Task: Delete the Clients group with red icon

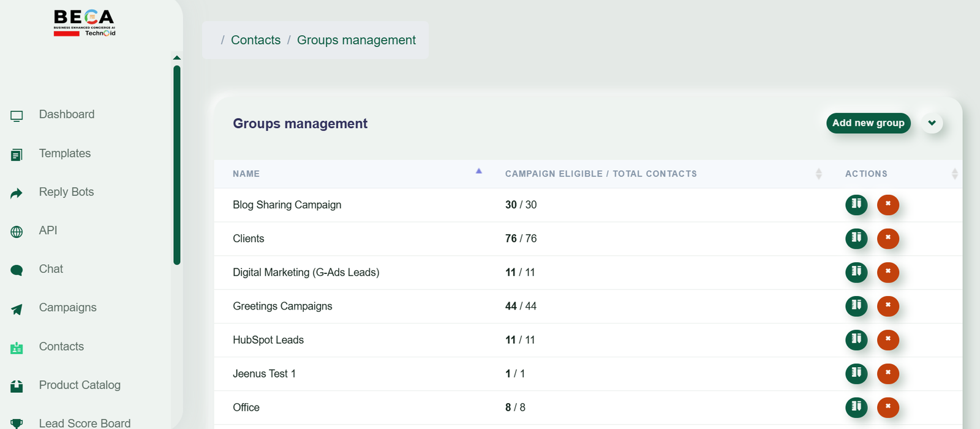Action: tap(888, 238)
